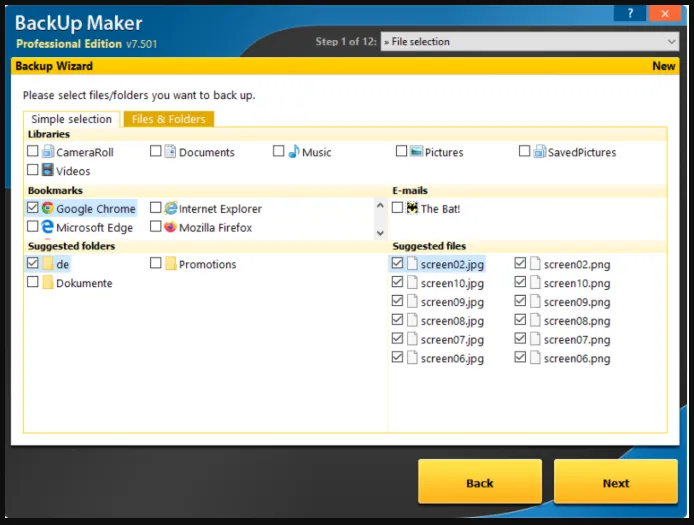The image size is (694, 525).
Task: Select the Videos library label
Action: pyautogui.click(x=73, y=171)
